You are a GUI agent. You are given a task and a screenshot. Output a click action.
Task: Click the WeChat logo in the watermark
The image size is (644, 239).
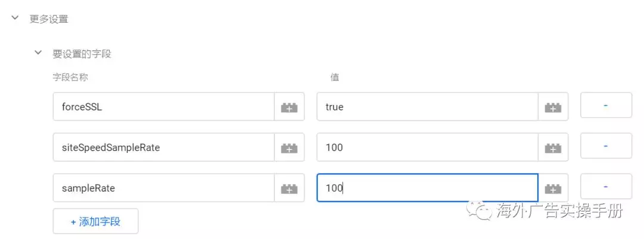(x=479, y=209)
